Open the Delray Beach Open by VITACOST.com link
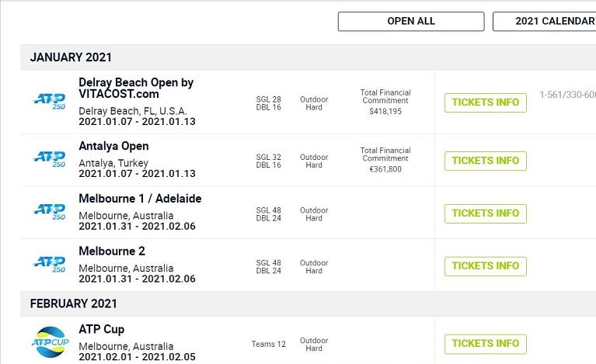This screenshot has width=596, height=364. click(x=135, y=88)
